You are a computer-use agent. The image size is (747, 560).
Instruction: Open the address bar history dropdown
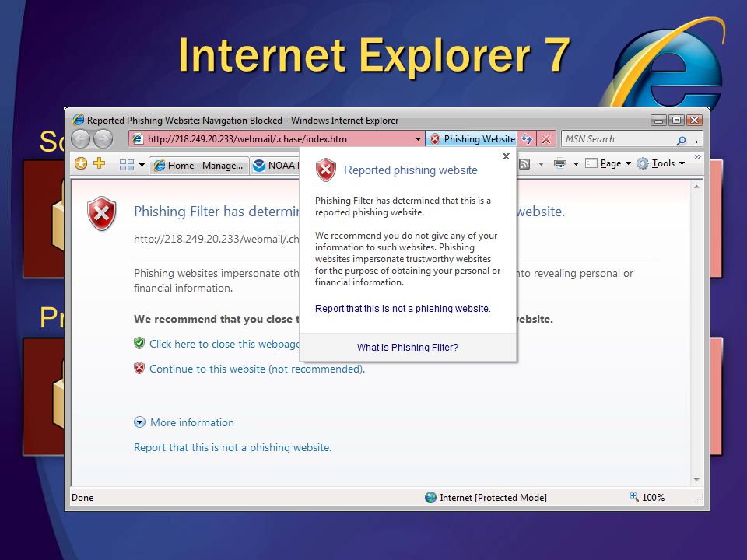(418, 139)
